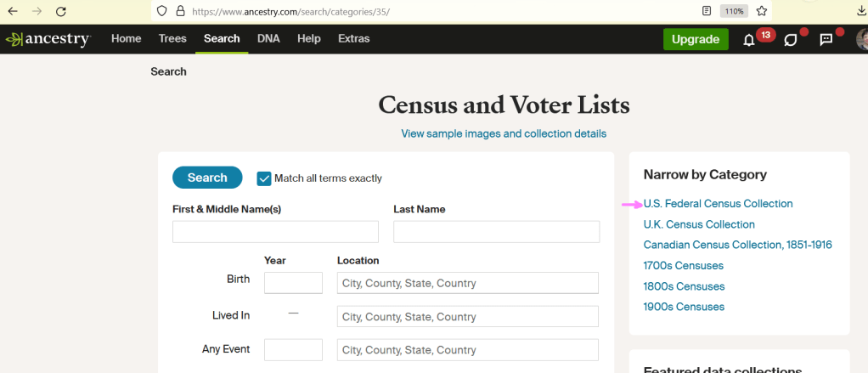The image size is (868, 373).
Task: Bookmark this page with star icon
Action: tap(761, 12)
